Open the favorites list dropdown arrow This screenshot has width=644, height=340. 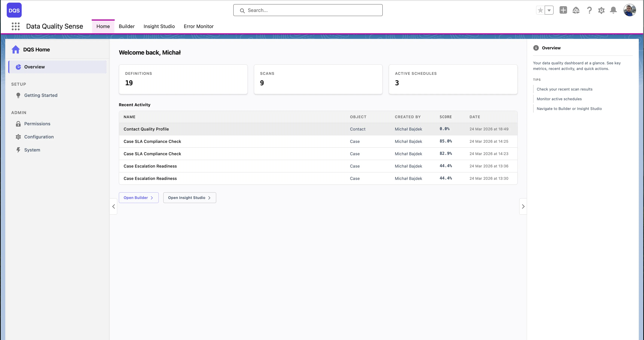coord(549,10)
